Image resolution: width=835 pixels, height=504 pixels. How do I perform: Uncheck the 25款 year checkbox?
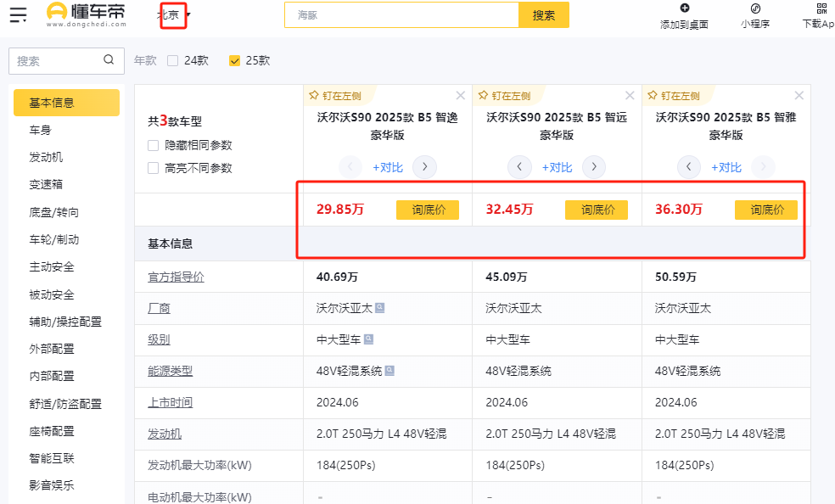tap(234, 61)
